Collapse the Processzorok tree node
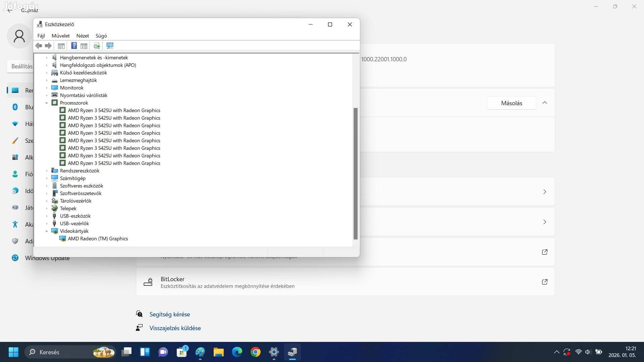 coord(47,103)
